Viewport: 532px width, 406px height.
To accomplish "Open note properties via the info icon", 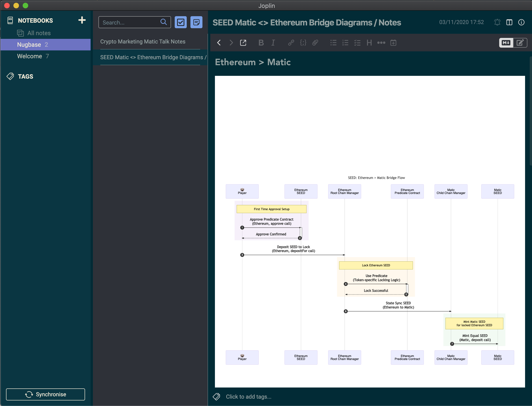I will 521,22.
